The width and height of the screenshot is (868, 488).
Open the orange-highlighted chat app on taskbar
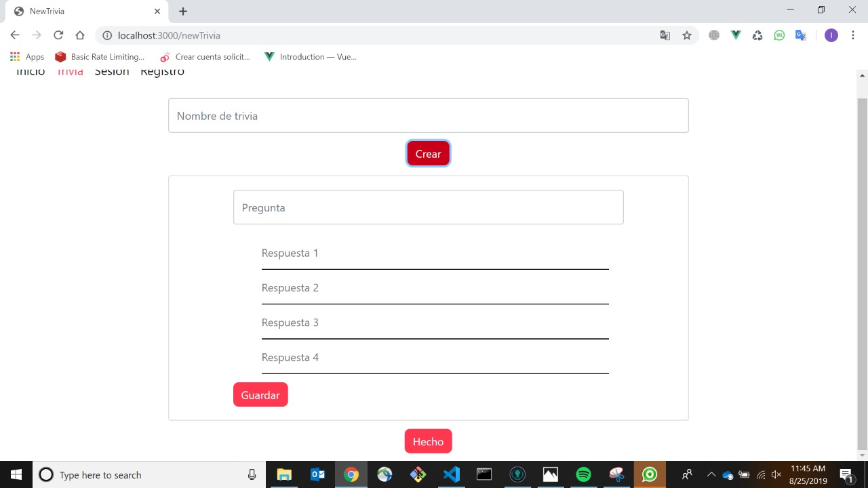coord(650,474)
